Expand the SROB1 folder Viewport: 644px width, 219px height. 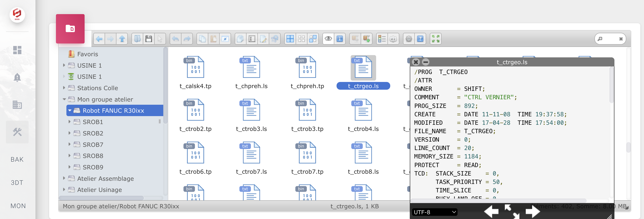(x=70, y=122)
